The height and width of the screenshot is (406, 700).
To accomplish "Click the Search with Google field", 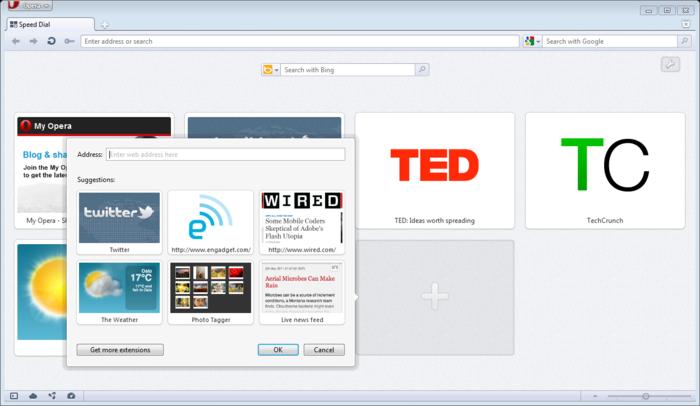I will (609, 41).
